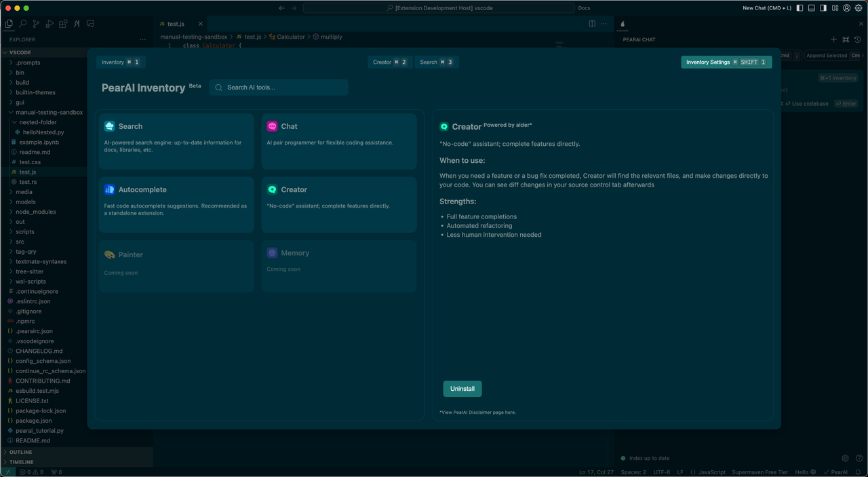868x477 pixels.
Task: Click the Memory tool icon
Action: (272, 252)
